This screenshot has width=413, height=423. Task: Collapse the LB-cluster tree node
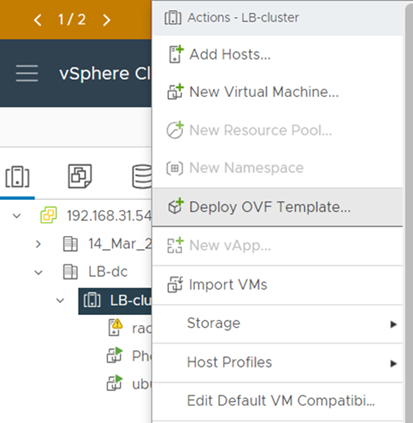pyautogui.click(x=60, y=301)
